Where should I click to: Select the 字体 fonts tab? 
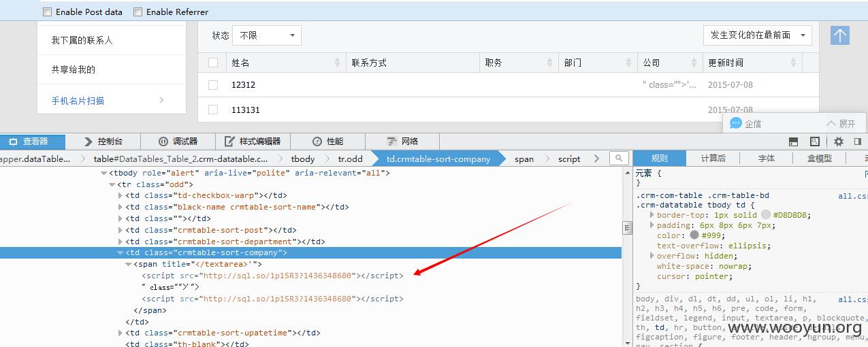click(767, 158)
